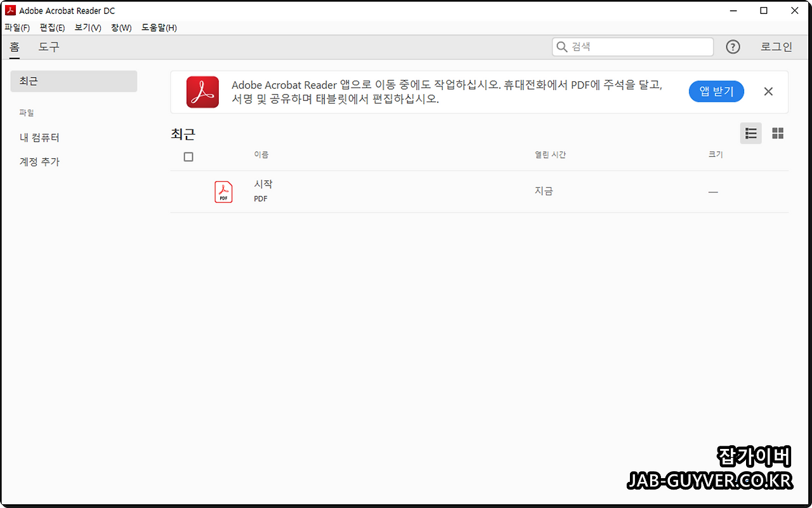Click the PDF icon of 시작 file
Image resolution: width=812 pixels, height=508 pixels.
point(223,192)
